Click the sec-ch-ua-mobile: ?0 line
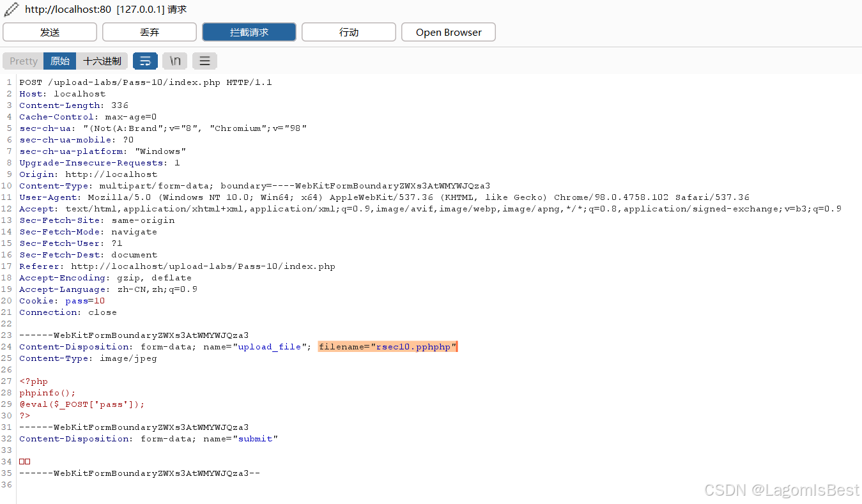 (77, 140)
